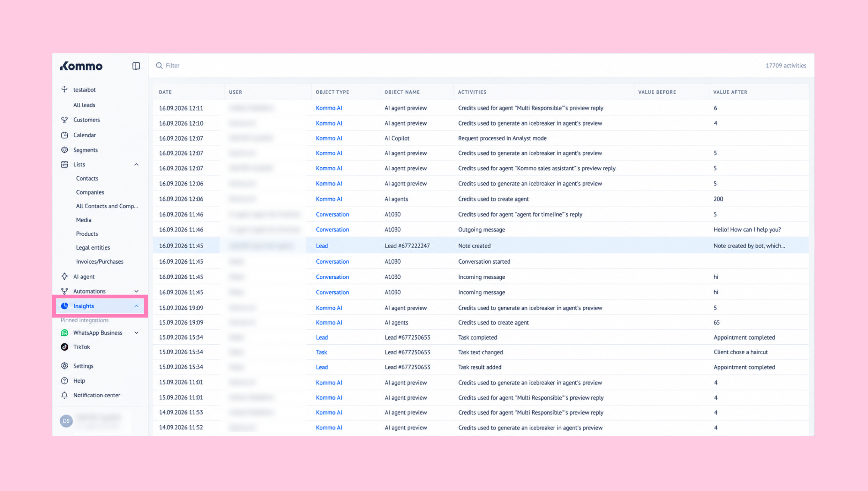Click 'Request processed in Analyst mode' cell
This screenshot has height=491, width=868.
(503, 138)
